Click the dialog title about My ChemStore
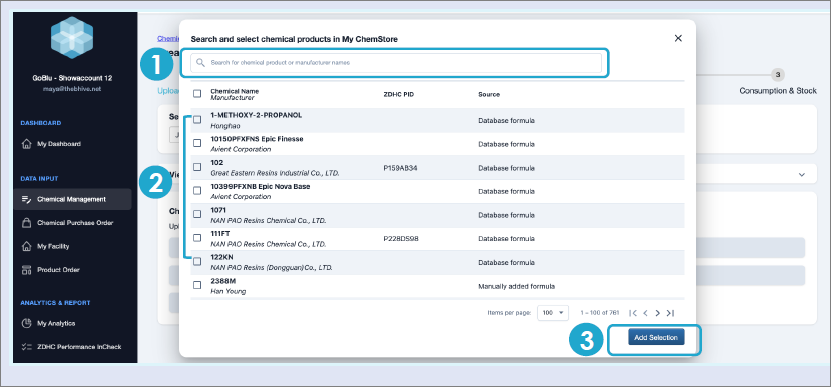The width and height of the screenshot is (831, 387). (294, 39)
